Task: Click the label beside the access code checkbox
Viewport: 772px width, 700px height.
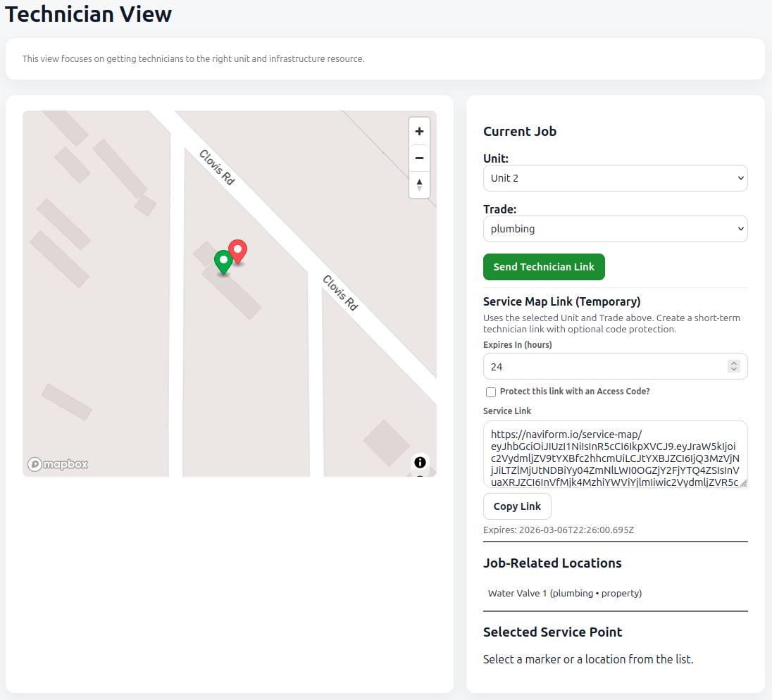Action: 575,392
